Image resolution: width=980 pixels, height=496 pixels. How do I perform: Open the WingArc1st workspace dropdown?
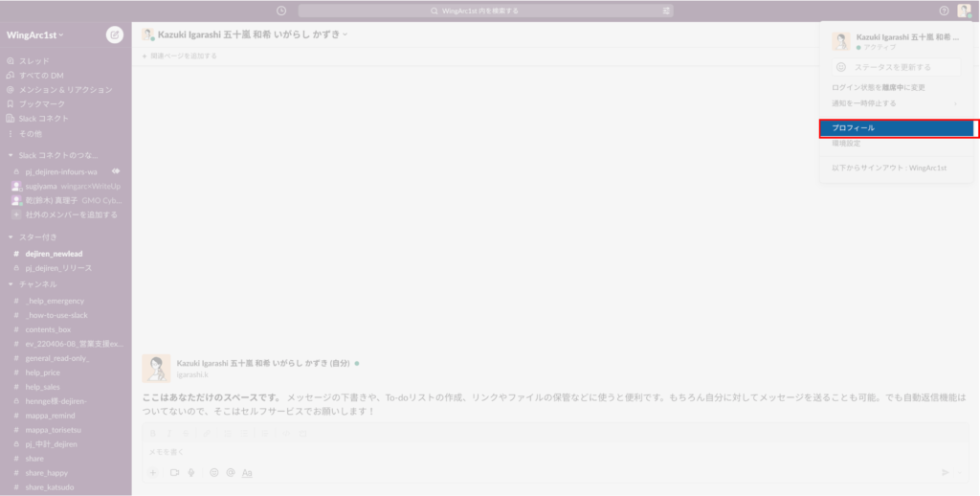click(x=35, y=34)
